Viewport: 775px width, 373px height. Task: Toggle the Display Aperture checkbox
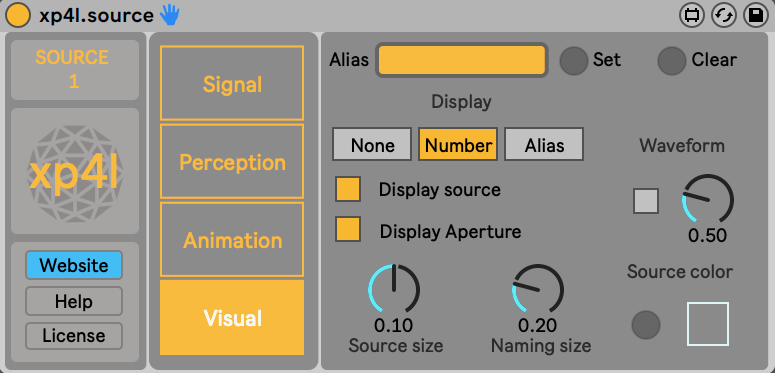(x=348, y=229)
